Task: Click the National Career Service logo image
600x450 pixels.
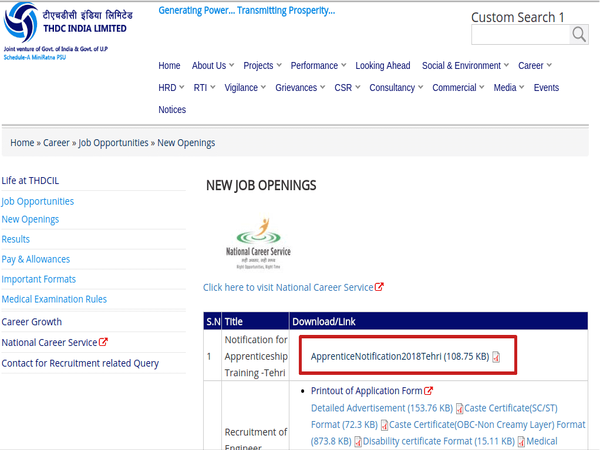Action: coord(258,243)
